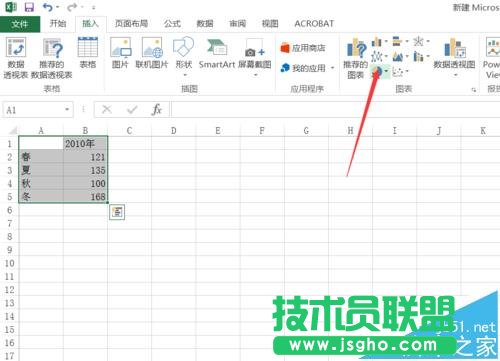Open the Charts (图表) group dialog launcher
This screenshot has width=500, height=361.
(474, 90)
